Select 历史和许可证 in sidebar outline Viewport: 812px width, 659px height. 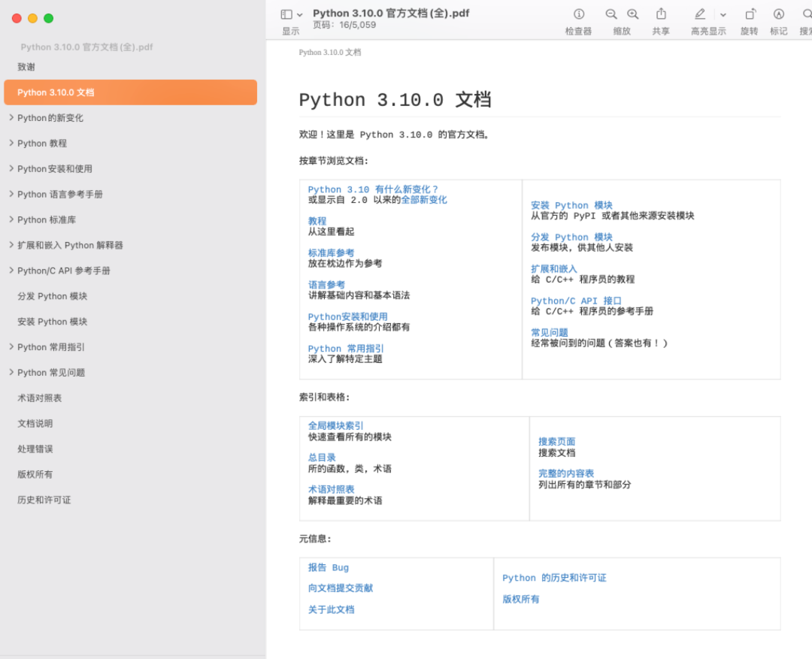pyautogui.click(x=44, y=500)
